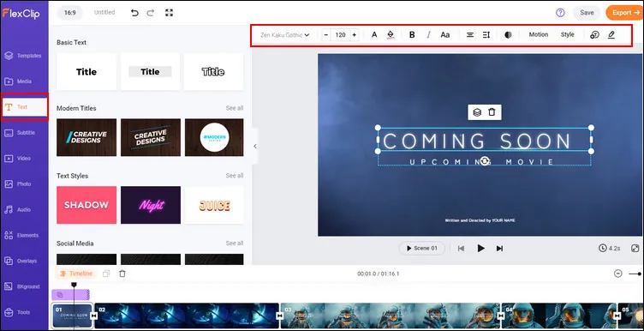
Task: Open the 16:9 aspect ratio selector
Action: (70, 13)
